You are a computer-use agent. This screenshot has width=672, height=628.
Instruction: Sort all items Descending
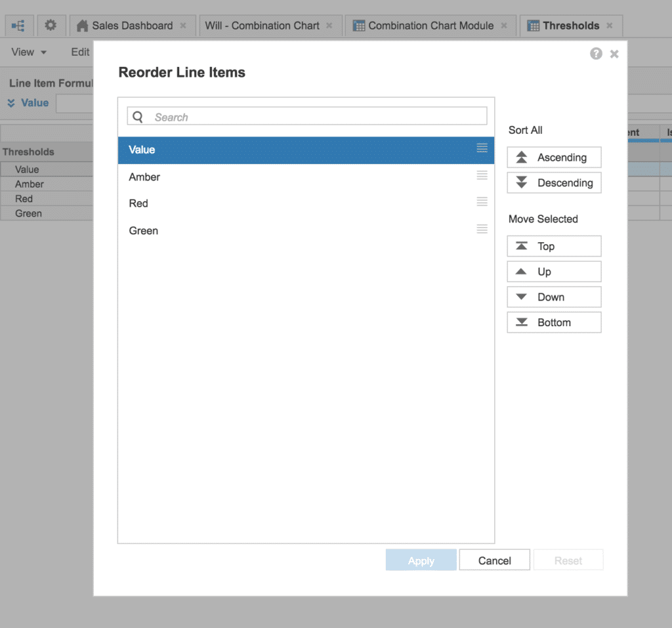pos(554,182)
